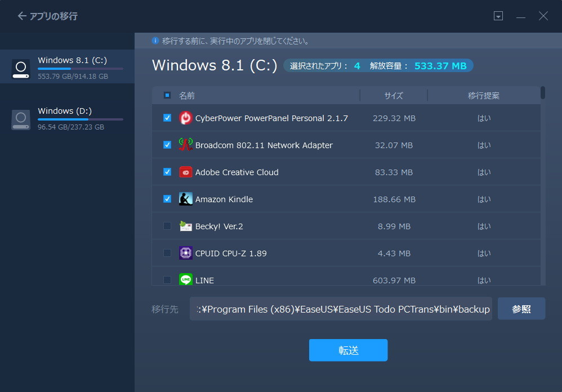Click the 参照 browse button
562x392 pixels.
[x=521, y=309]
